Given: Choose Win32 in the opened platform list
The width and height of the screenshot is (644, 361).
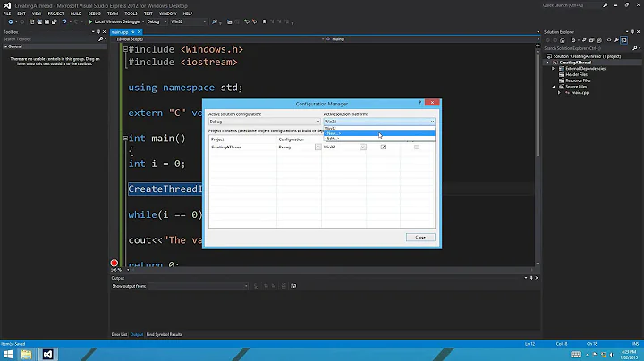Looking at the screenshot, I should point(379,129).
